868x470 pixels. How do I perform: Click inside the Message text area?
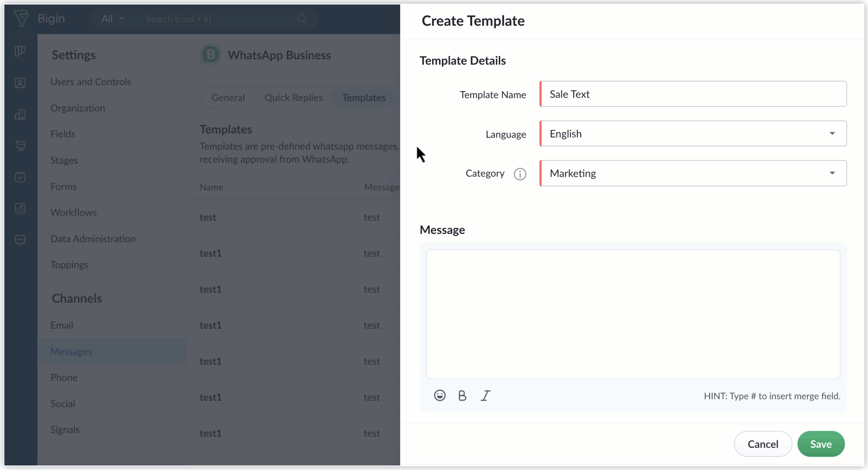pyautogui.click(x=633, y=314)
